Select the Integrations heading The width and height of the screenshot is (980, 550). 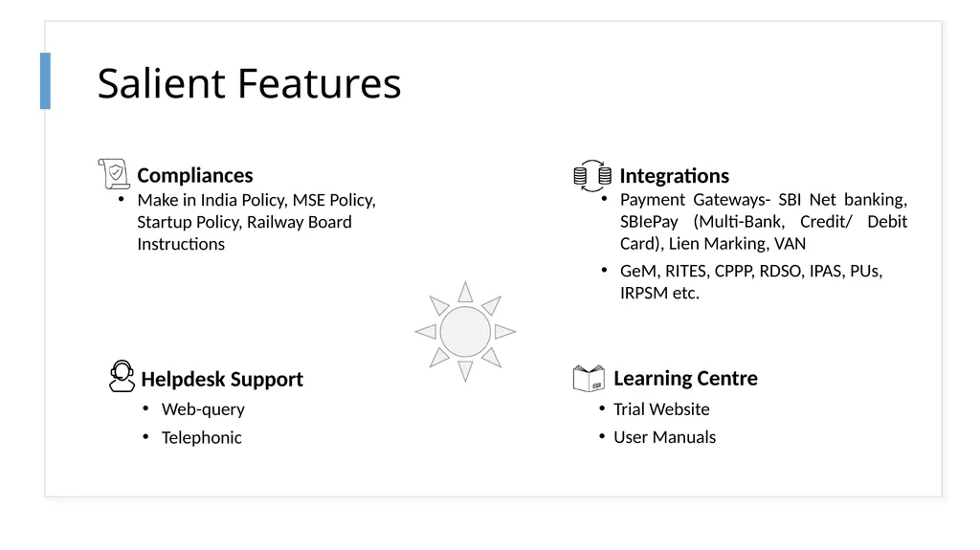(x=674, y=176)
